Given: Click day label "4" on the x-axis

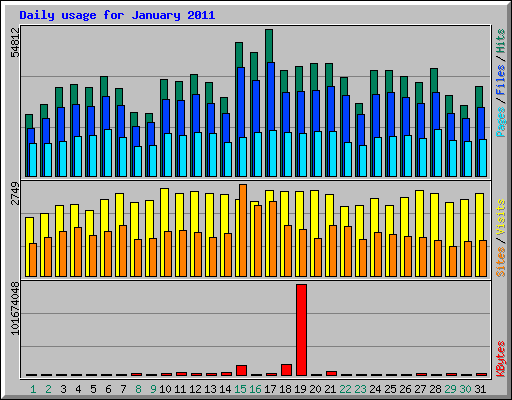Looking at the screenshot, I should click(x=78, y=389).
